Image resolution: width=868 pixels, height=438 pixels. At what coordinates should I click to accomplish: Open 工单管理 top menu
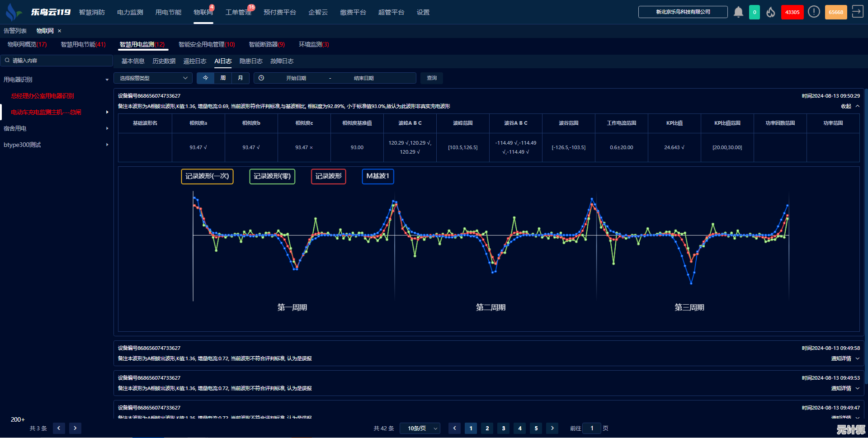(238, 12)
